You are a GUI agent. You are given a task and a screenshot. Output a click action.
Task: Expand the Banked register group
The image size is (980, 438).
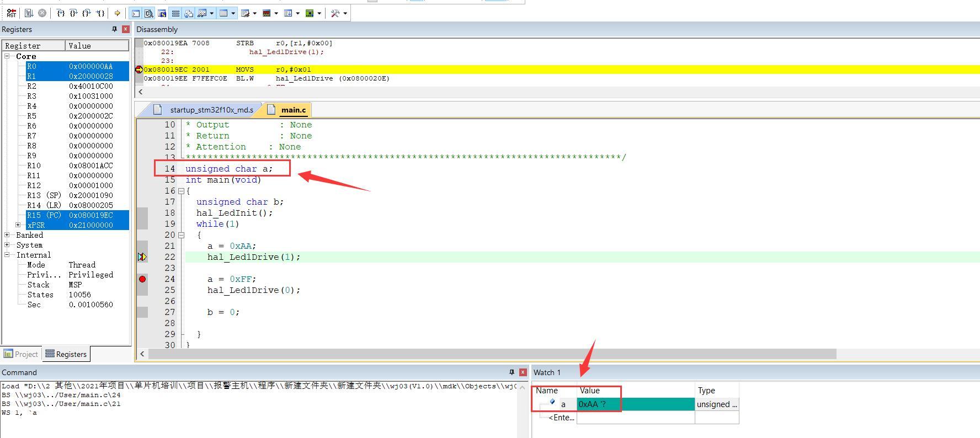(x=7, y=235)
